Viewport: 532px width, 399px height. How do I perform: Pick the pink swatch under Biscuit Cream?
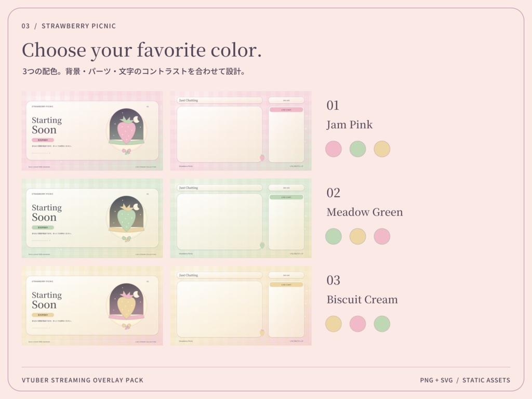click(x=357, y=324)
